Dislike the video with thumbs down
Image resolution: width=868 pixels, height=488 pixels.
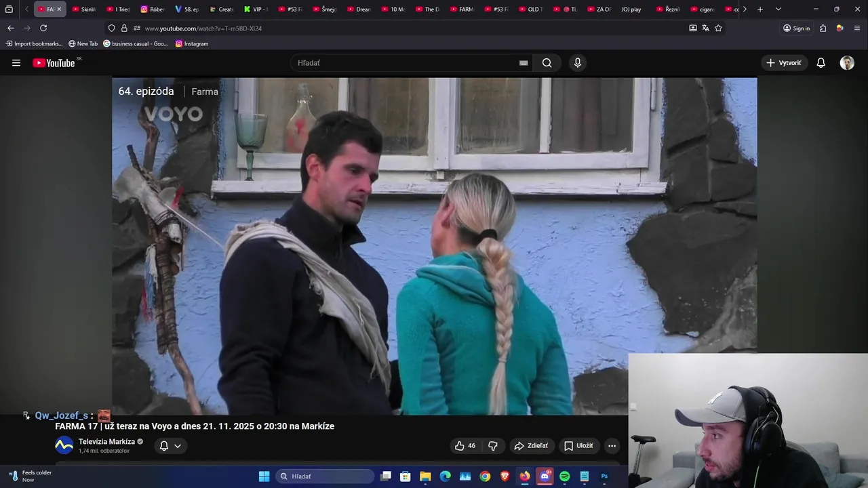pos(493,446)
